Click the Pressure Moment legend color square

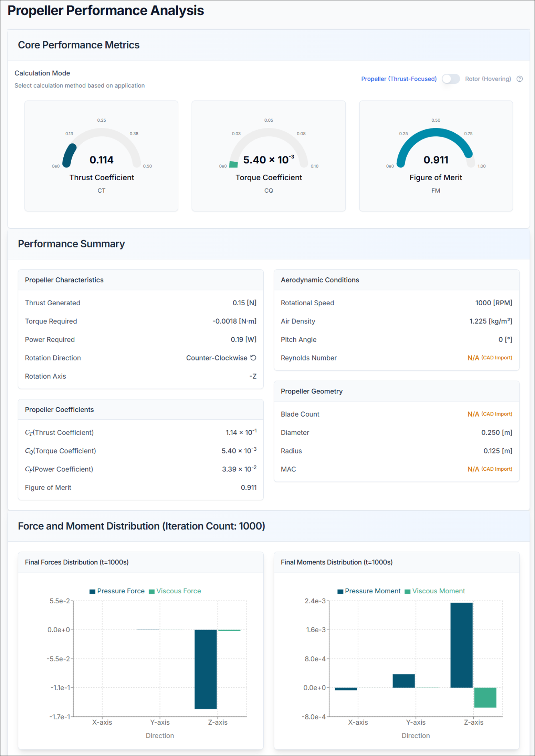[x=340, y=591]
